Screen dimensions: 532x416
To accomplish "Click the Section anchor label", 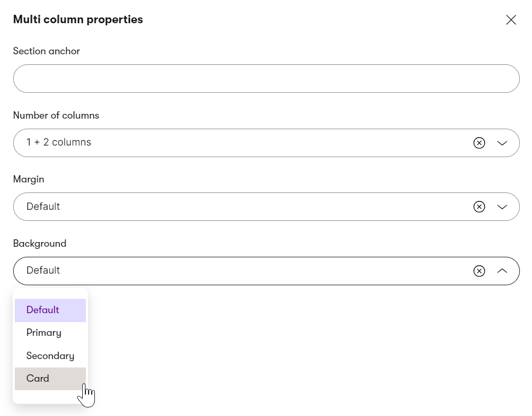I will (x=46, y=51).
